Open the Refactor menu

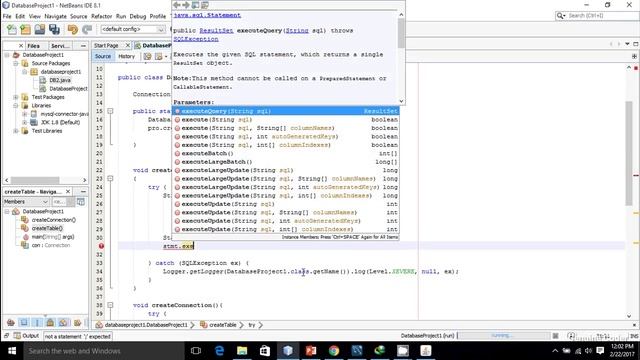(101, 16)
